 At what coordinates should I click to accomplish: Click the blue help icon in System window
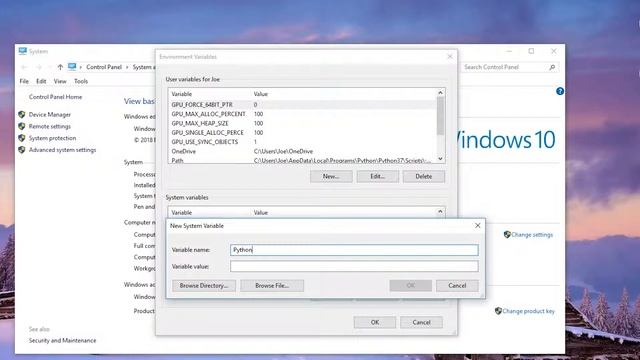pyautogui.click(x=560, y=91)
